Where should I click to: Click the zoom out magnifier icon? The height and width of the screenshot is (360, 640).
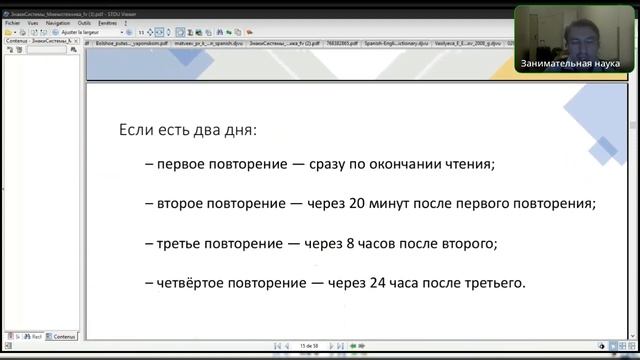(x=56, y=32)
